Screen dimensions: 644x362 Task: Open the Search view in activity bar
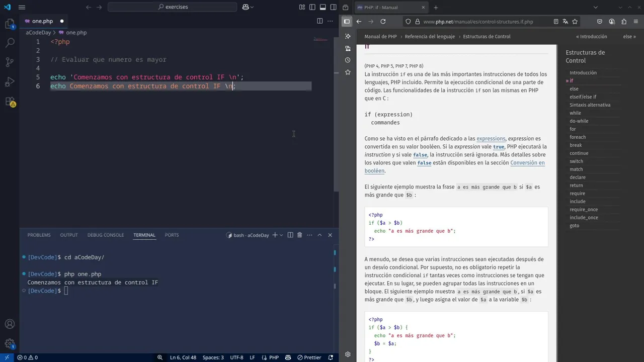10,43
